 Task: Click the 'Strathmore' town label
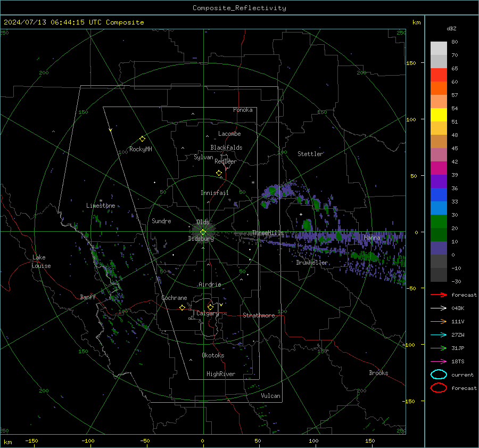point(259,315)
